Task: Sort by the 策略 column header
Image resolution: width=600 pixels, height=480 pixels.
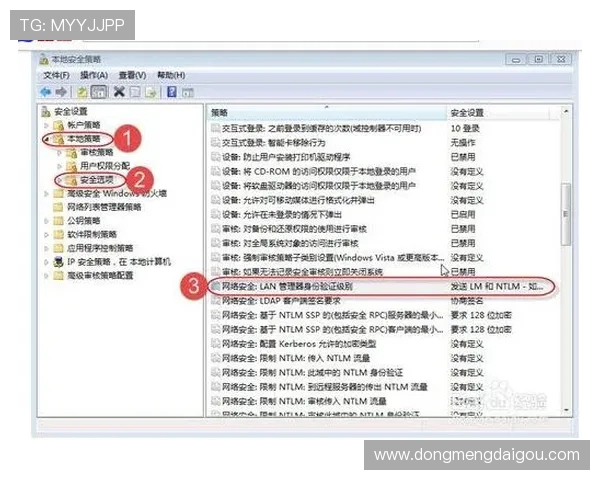Action: (x=327, y=113)
